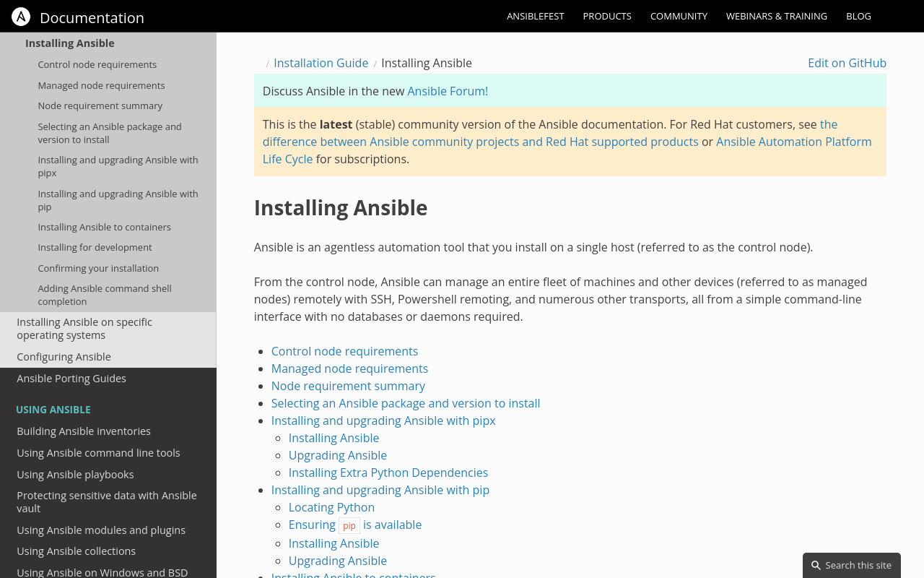The height and width of the screenshot is (578, 924).
Task: Select Installing Ansible in sidebar
Action: (70, 43)
